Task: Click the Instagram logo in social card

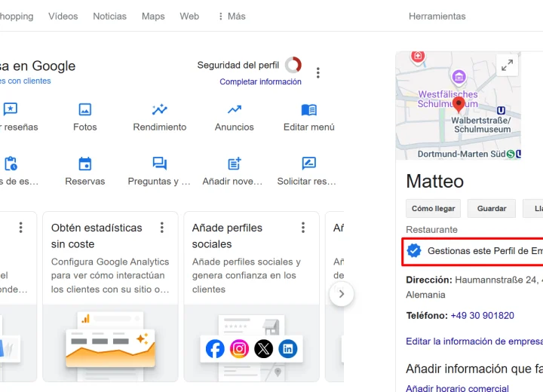Action: pos(239,349)
